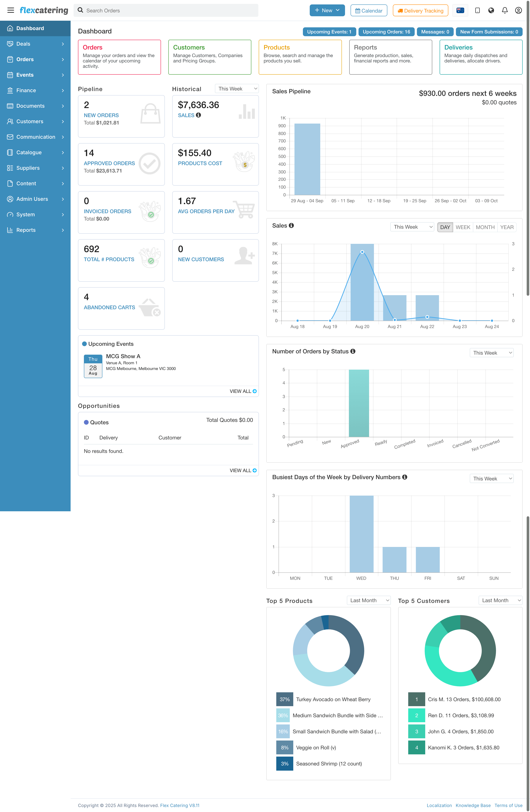Viewport: 530px width, 812px height.
Task: Click Turkey Avocado 37% legend swatch
Action: tap(284, 699)
